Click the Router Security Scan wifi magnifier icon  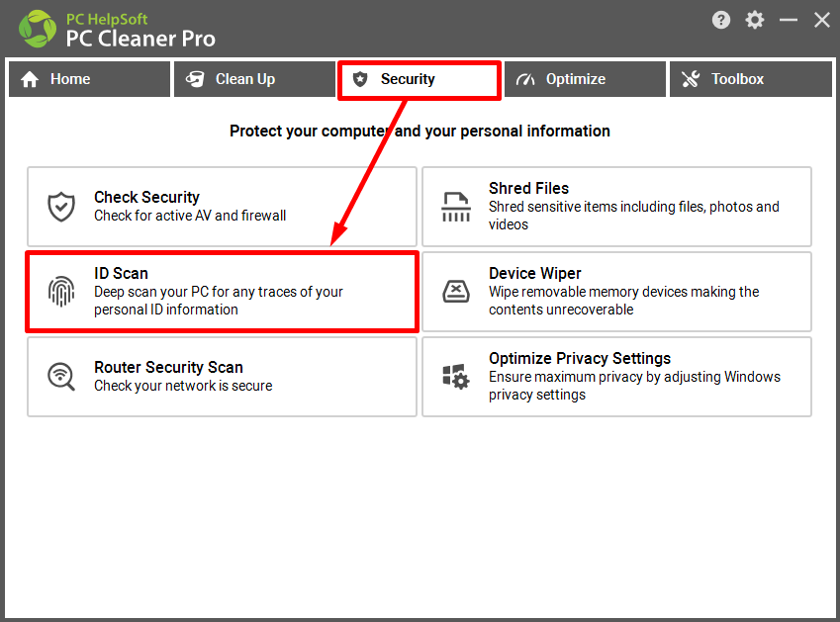(61, 377)
